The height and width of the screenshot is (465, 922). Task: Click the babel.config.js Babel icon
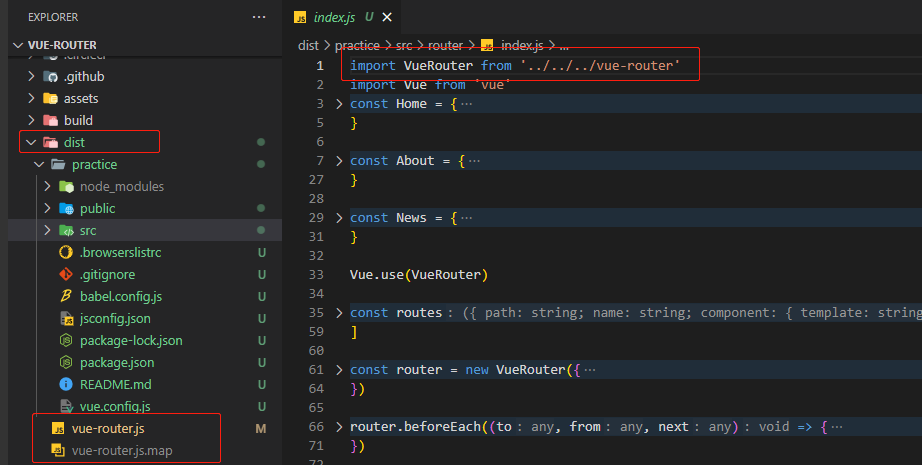tap(67, 296)
